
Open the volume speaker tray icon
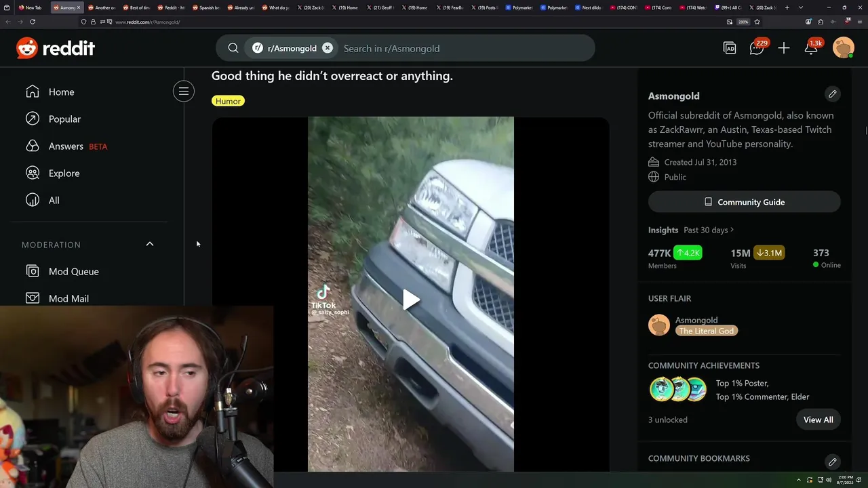click(x=828, y=480)
